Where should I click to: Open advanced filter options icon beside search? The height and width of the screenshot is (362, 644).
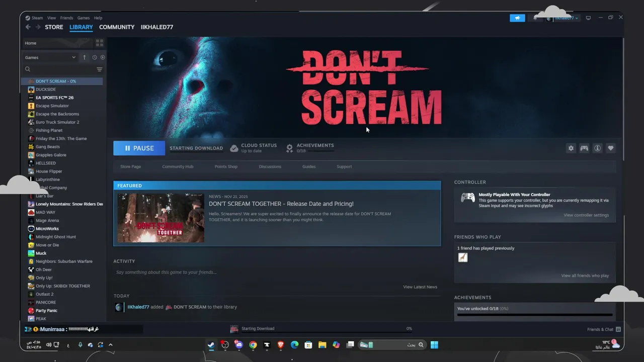99,69
